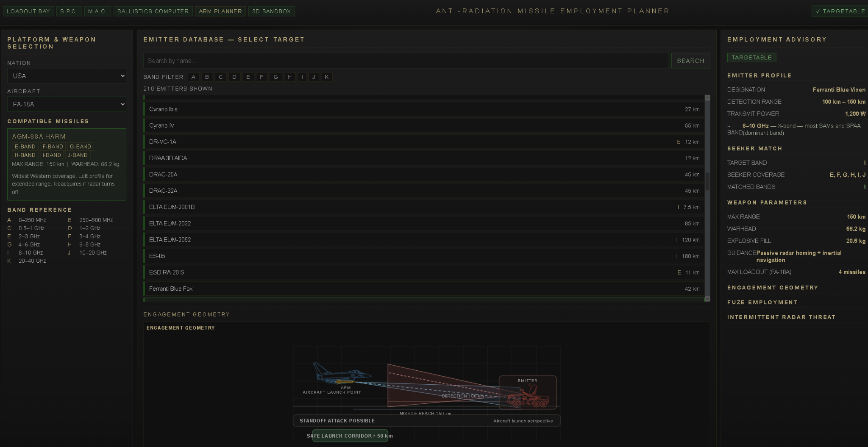This screenshot has height=447, width=868.
Task: Toggle band filter G
Action: coord(276,77)
